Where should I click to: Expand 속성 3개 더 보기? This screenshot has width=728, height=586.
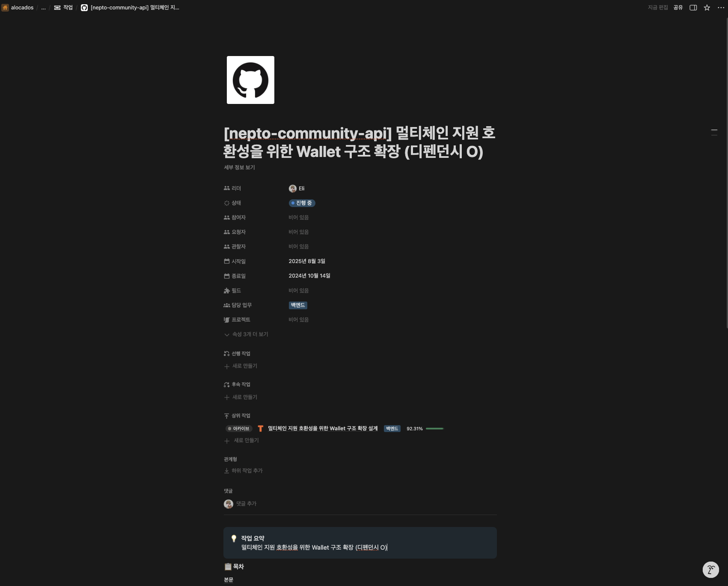pos(246,334)
